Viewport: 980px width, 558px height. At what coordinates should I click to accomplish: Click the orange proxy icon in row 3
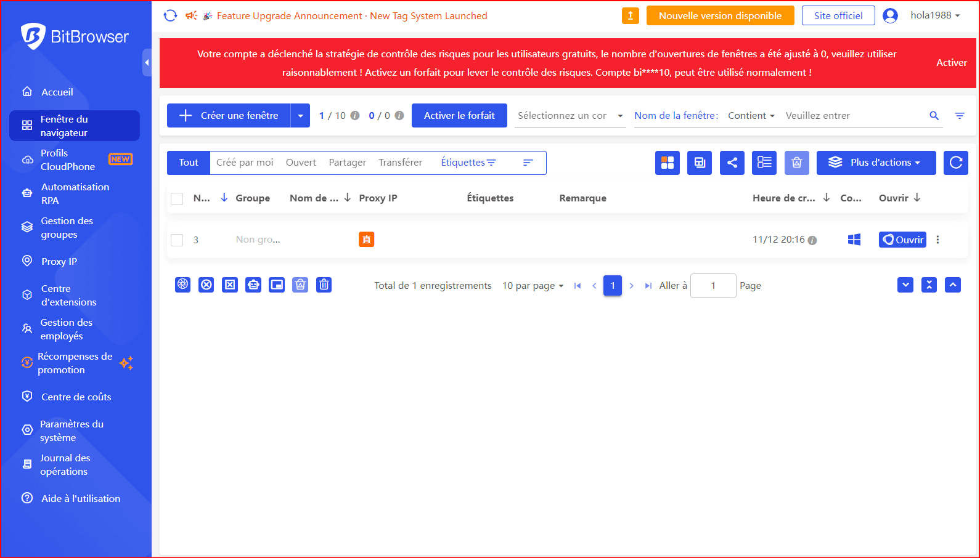[x=366, y=240]
